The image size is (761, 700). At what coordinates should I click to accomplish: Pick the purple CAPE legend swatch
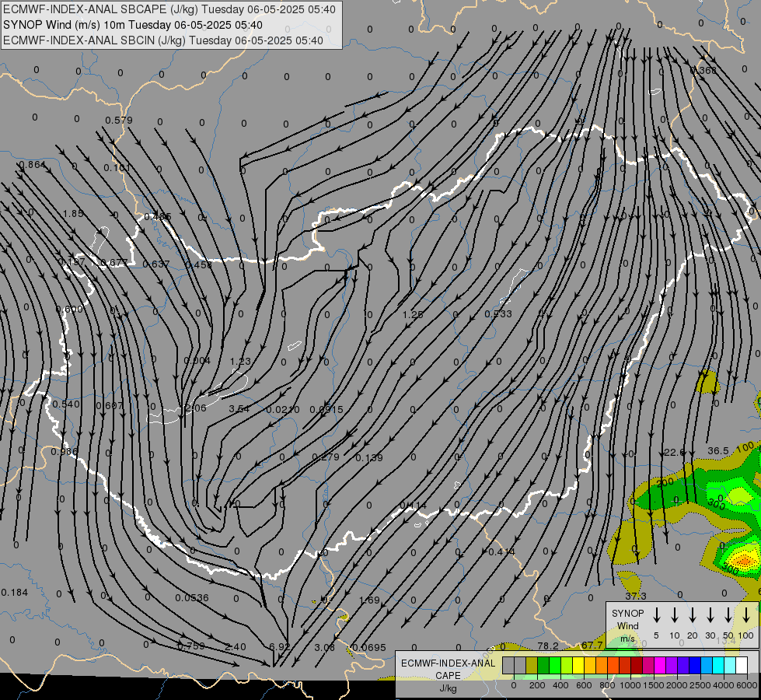[x=671, y=665]
